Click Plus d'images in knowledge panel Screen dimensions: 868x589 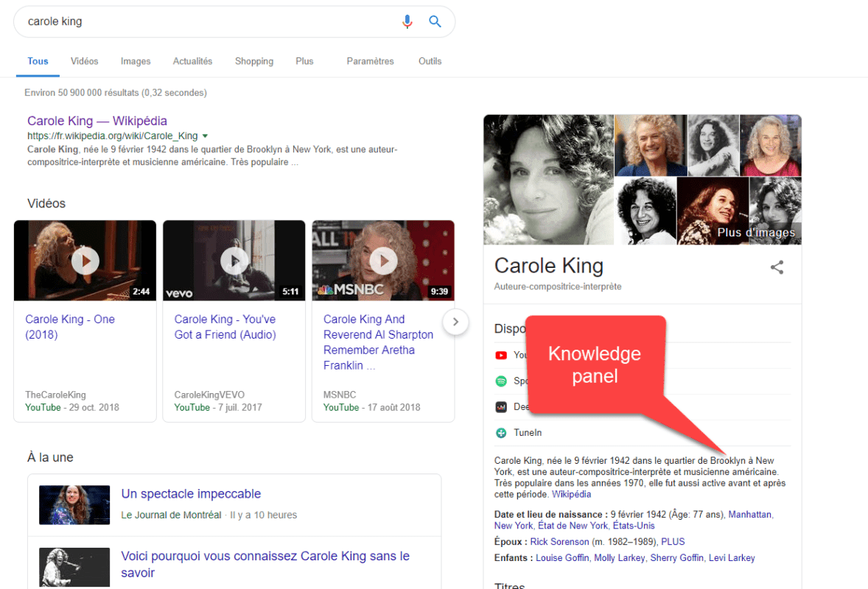point(755,233)
